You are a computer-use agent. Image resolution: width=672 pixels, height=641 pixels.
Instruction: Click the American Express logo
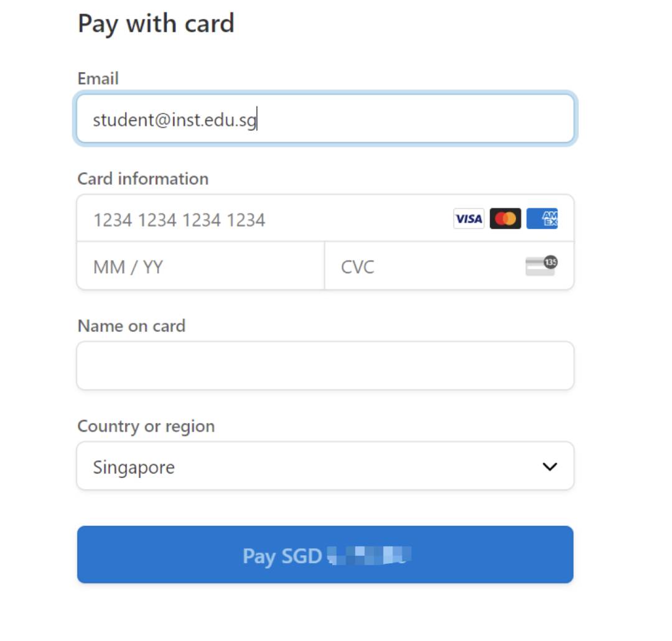[x=542, y=218]
